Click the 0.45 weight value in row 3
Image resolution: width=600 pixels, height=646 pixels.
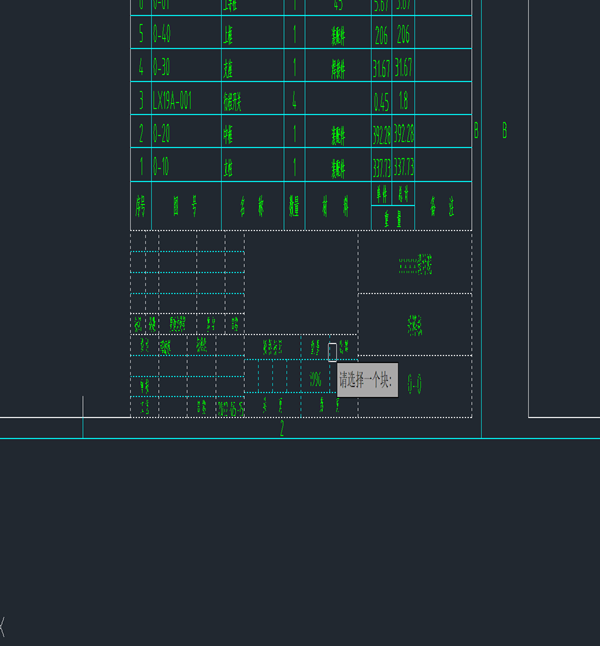[382, 101]
